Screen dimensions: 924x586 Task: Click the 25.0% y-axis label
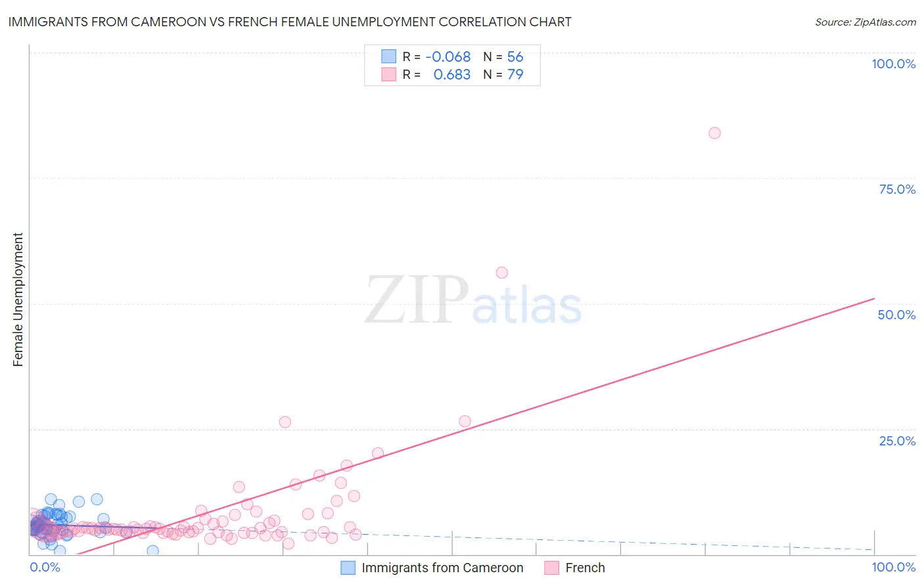click(897, 441)
